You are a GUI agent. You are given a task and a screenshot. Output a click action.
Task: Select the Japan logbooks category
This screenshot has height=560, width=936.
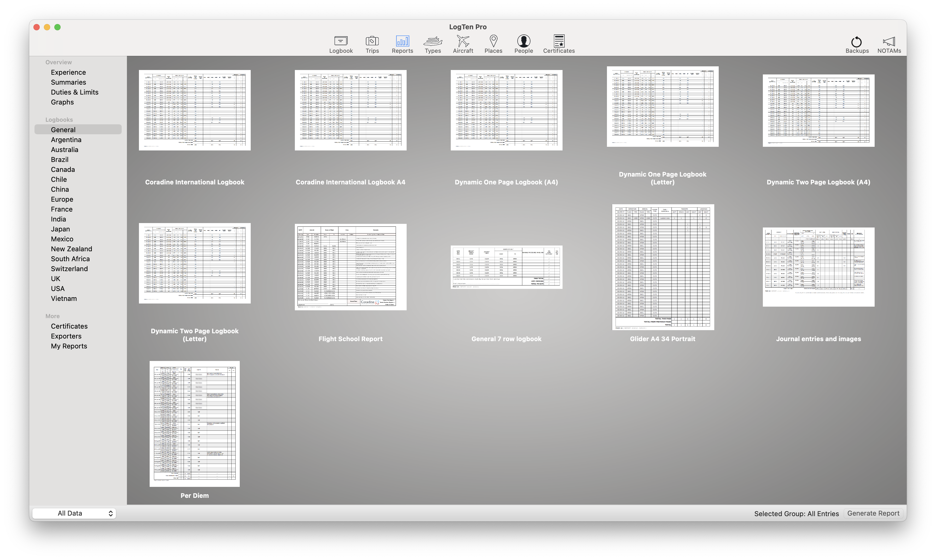tap(60, 229)
